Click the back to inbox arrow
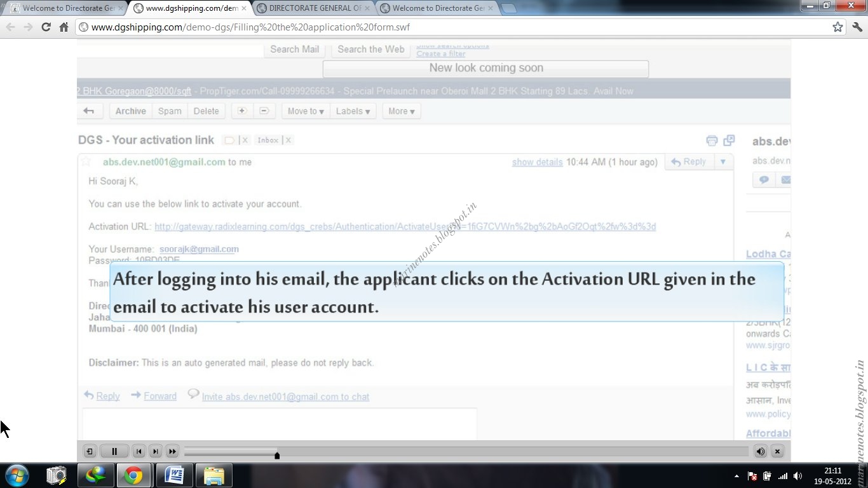868x488 pixels. point(89,111)
